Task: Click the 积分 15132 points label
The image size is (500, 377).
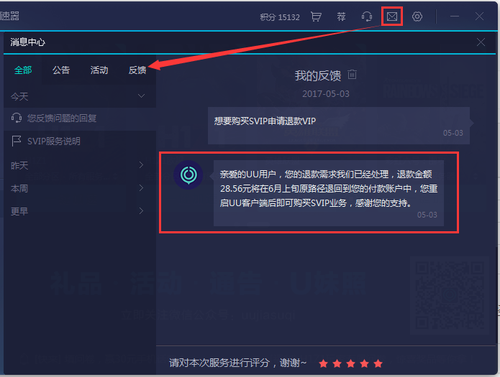Action: pyautogui.click(x=280, y=17)
